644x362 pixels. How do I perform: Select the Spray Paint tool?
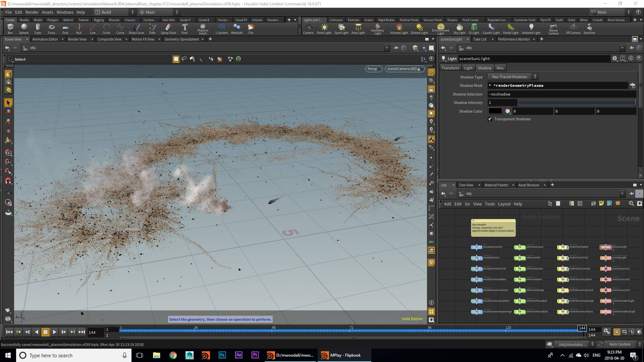pyautogui.click(x=169, y=28)
